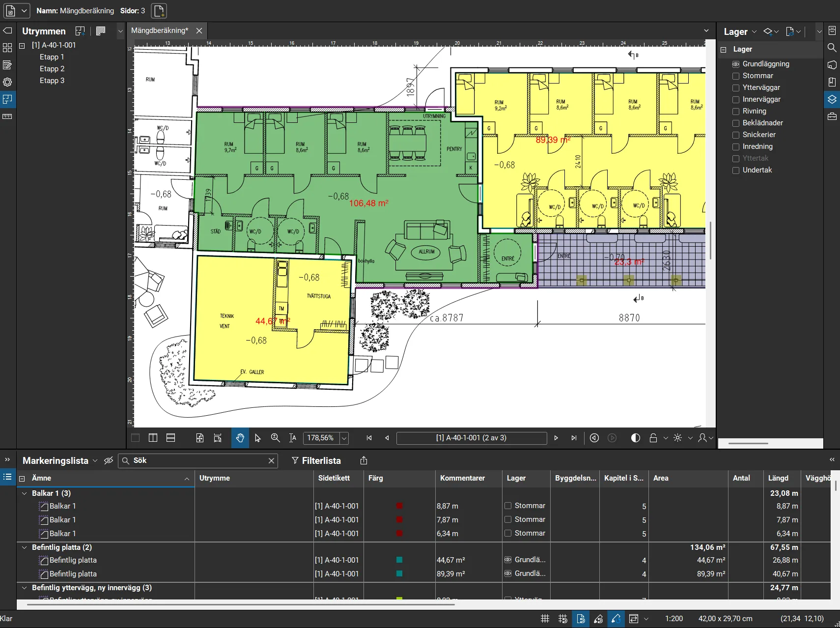Open the search panel magnifier icon
Viewport: 840px width, 628px height.
point(832,48)
